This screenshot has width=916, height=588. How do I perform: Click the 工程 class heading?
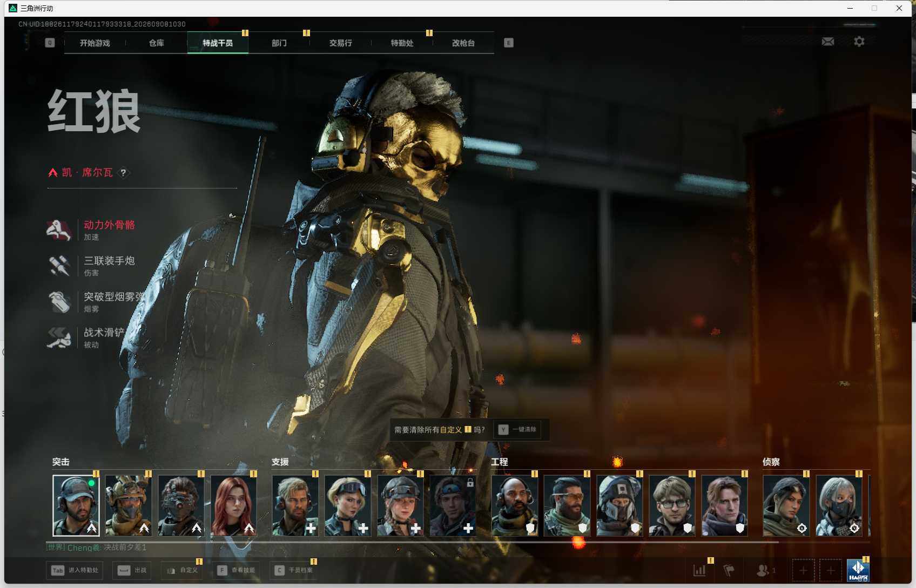pyautogui.click(x=500, y=462)
